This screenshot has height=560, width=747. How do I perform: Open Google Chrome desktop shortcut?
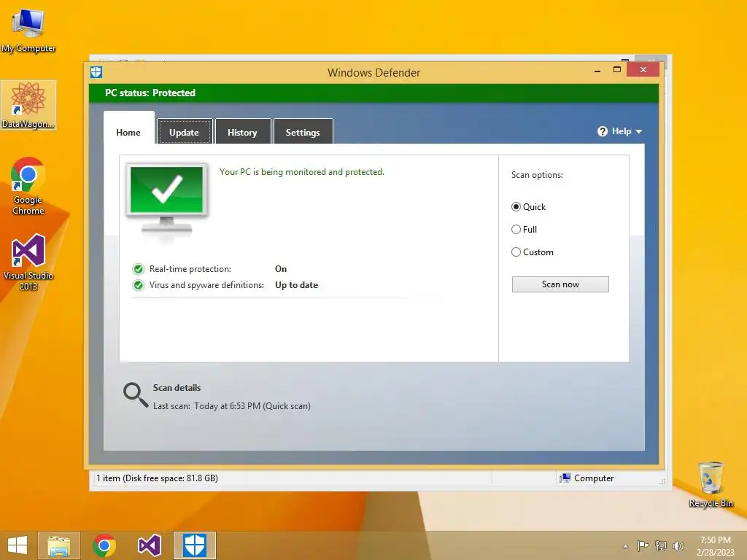pos(28,186)
